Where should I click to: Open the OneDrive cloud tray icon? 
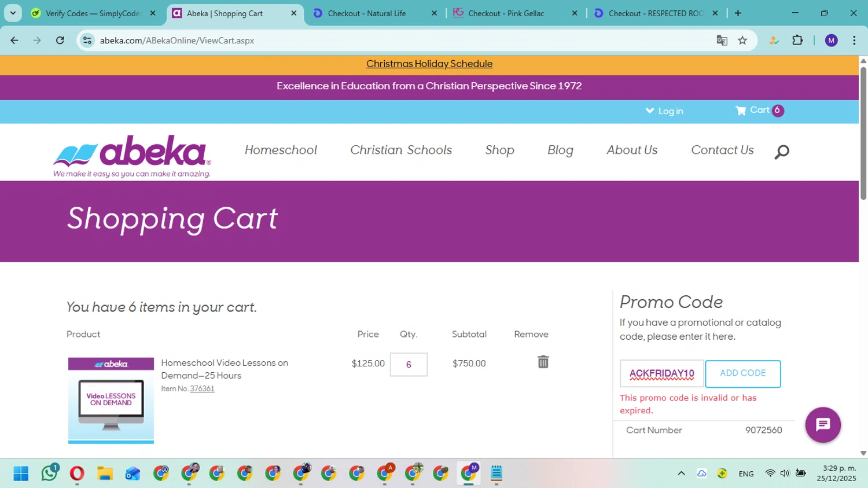click(701, 474)
